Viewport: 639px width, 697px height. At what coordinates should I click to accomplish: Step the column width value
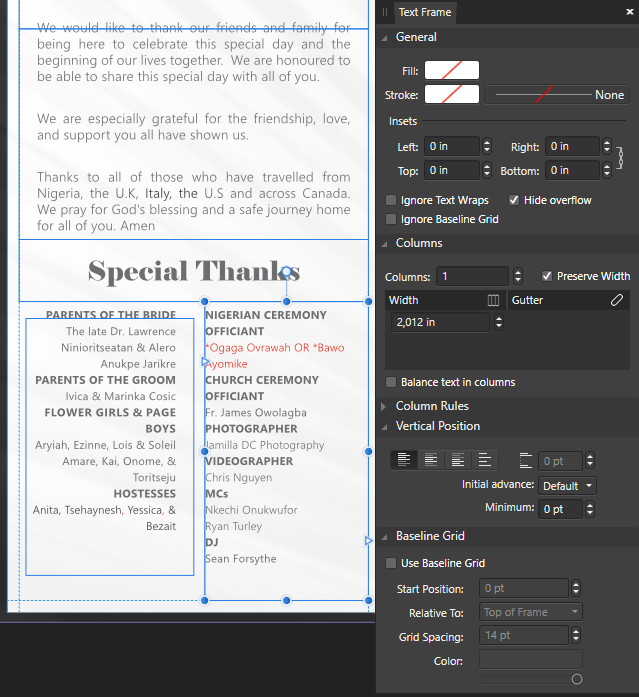[499, 322]
